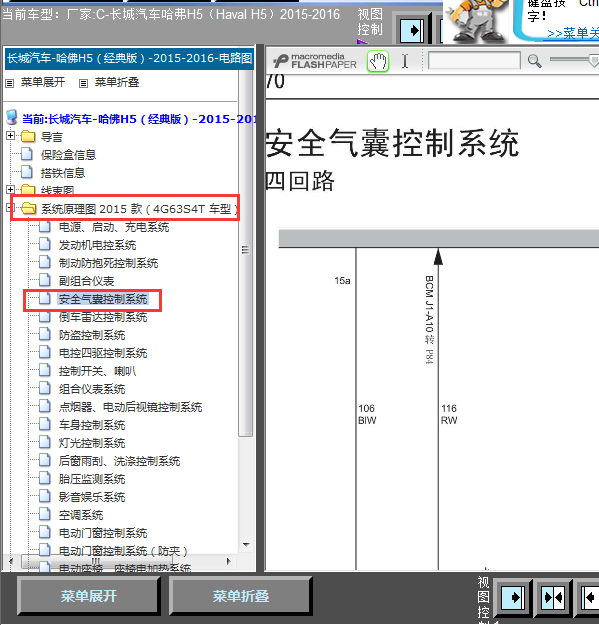Open 电源、启动、充电系统 diagram
599x625 pixels.
point(114,227)
